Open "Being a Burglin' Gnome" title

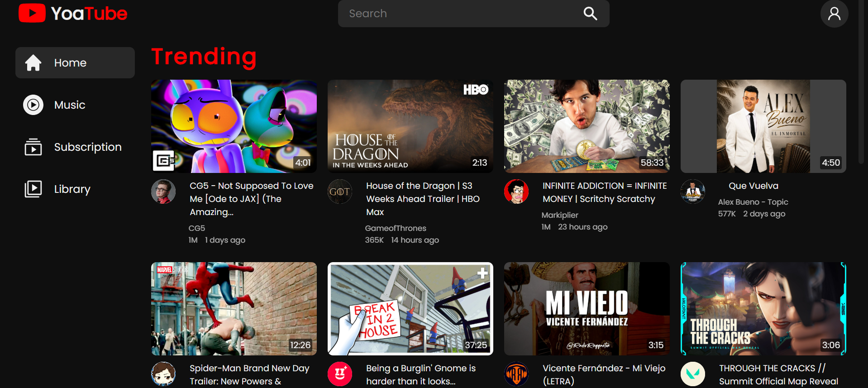(421, 375)
